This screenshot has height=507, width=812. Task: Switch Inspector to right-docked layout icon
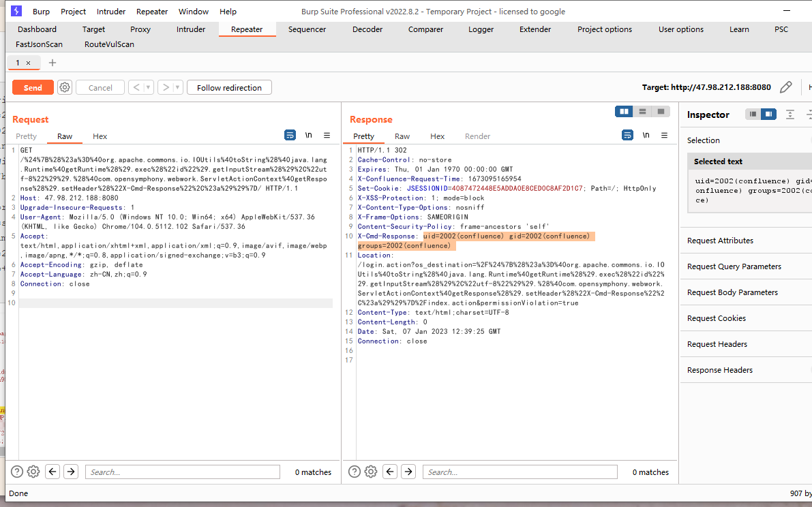769,114
